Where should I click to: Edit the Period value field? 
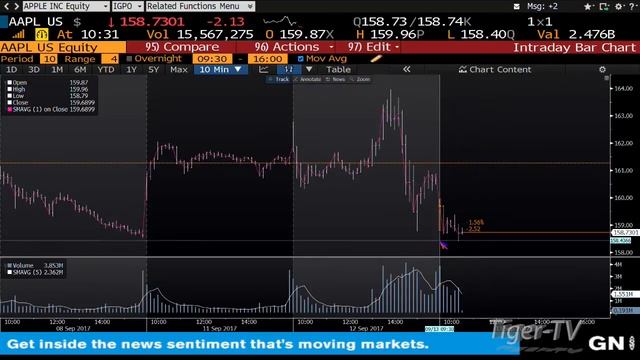click(49, 59)
